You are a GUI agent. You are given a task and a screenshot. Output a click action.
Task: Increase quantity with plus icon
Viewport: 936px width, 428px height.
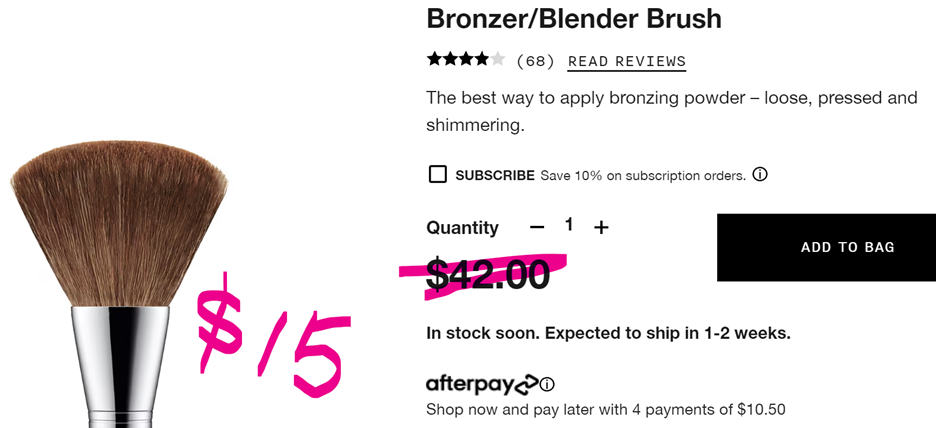pyautogui.click(x=601, y=227)
